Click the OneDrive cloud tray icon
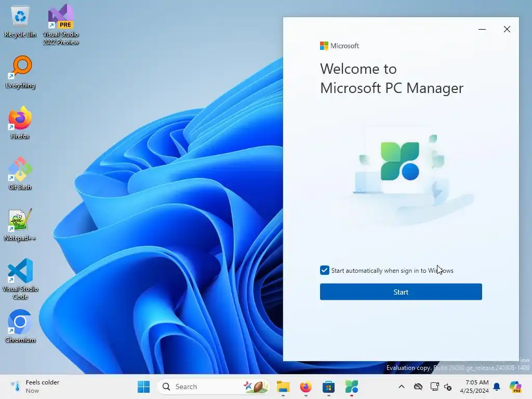 418,387
